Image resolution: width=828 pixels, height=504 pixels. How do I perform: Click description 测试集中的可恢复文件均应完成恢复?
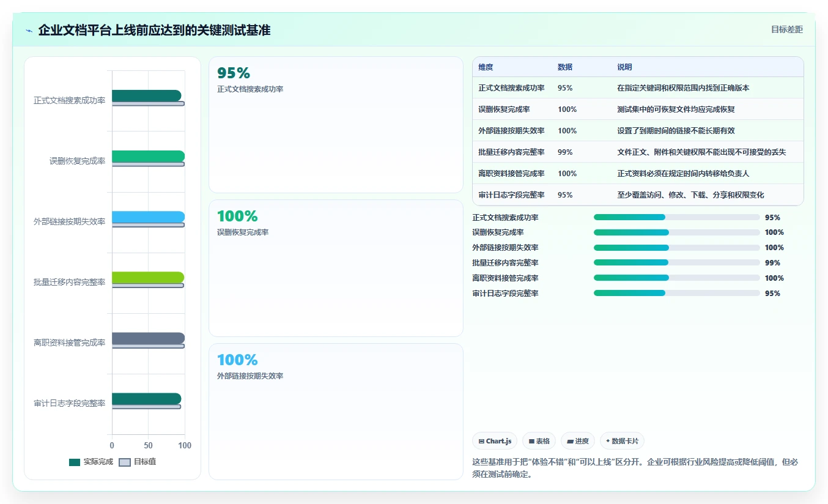coord(676,109)
